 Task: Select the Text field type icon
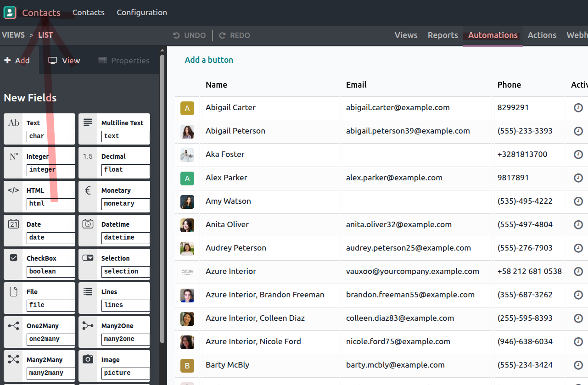[x=14, y=123]
